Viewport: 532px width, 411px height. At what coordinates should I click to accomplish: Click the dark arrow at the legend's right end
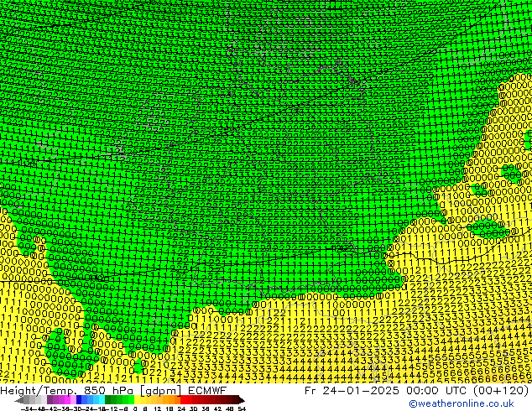pyautogui.click(x=242, y=400)
